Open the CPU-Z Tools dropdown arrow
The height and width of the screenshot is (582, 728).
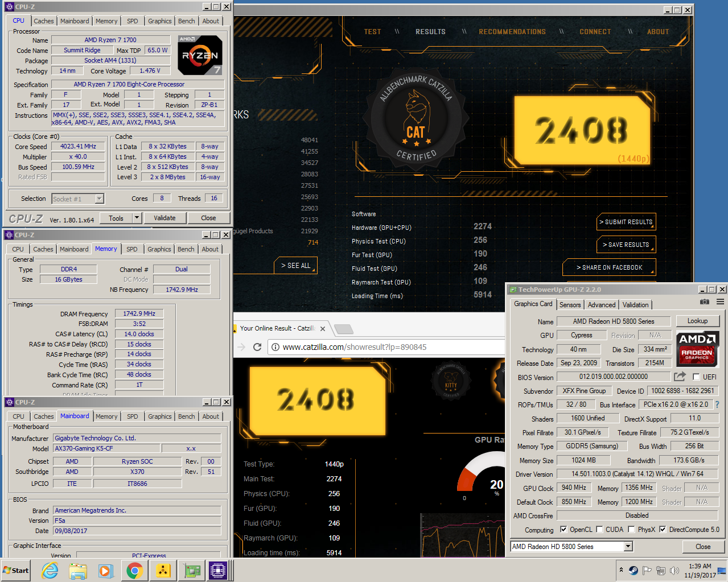(137, 218)
